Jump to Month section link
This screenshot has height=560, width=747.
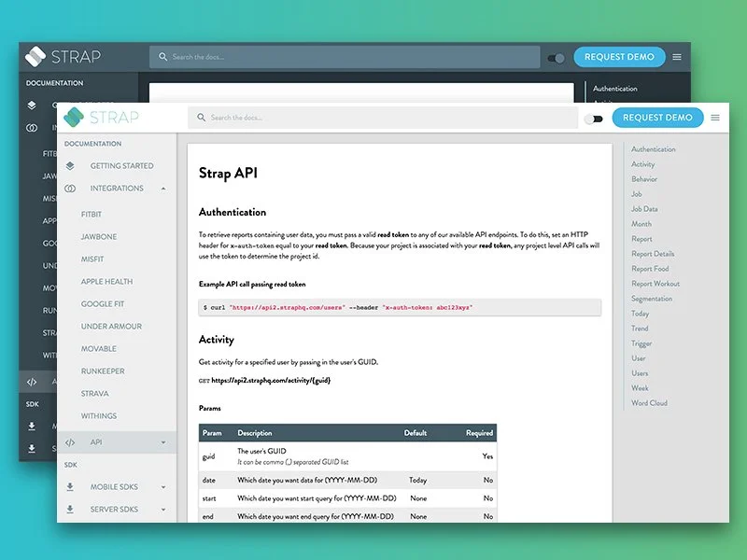(x=641, y=224)
